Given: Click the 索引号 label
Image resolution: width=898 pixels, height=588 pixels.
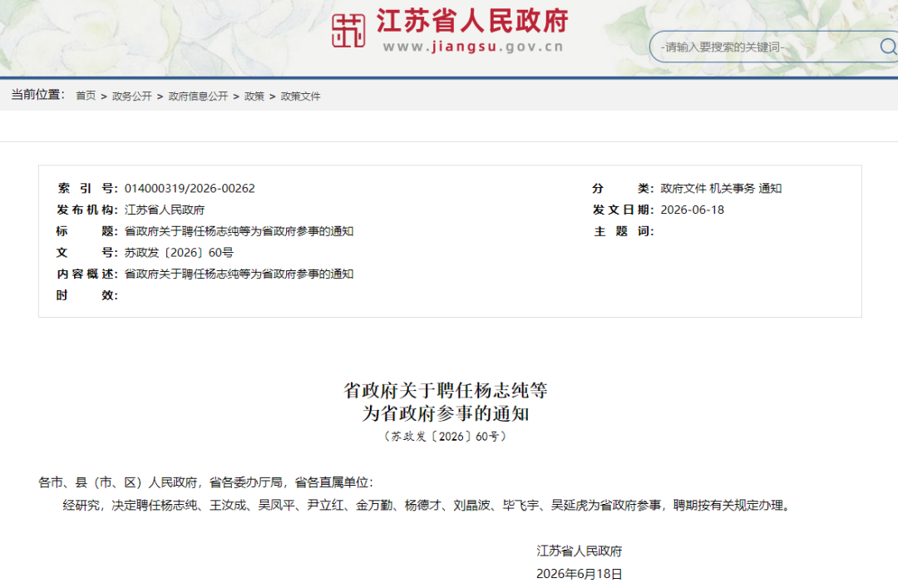Looking at the screenshot, I should (87, 189).
